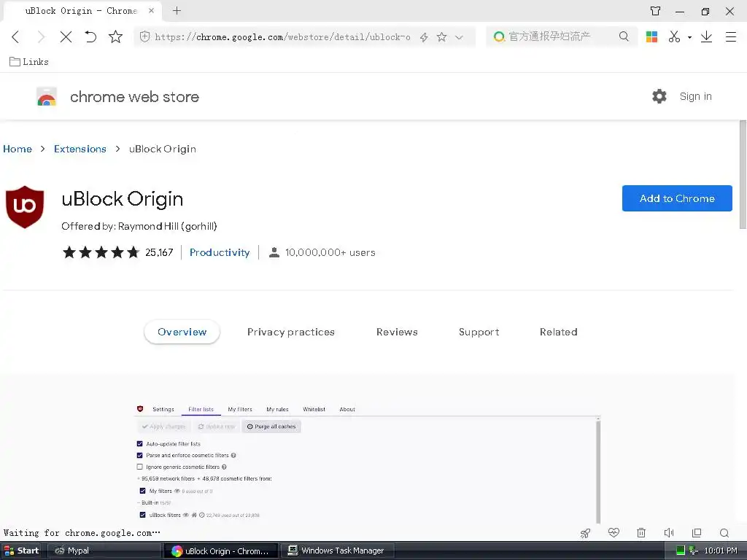Viewport: 747px width, 560px height.
Task: Click the trash cleanup status icon
Action: pos(641,533)
